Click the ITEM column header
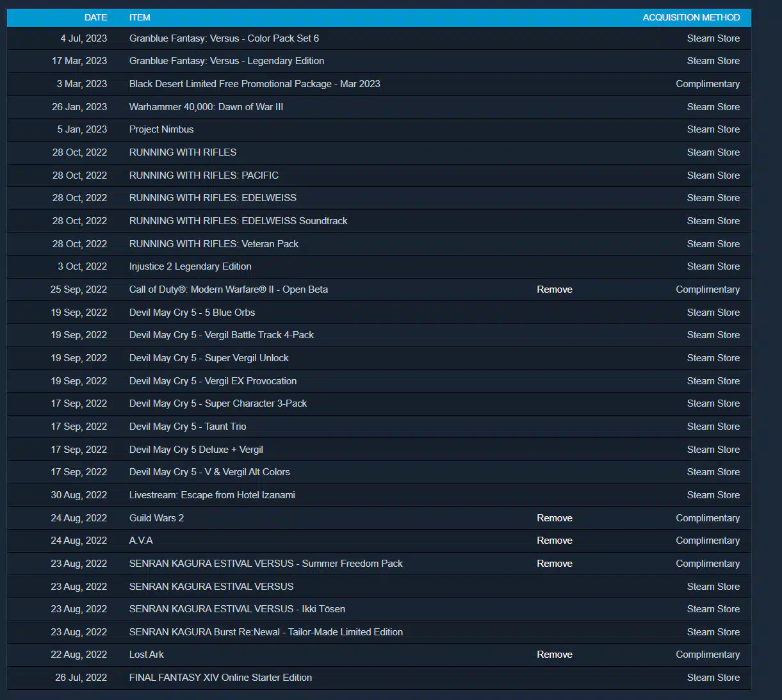This screenshot has height=700, width=782. [140, 17]
